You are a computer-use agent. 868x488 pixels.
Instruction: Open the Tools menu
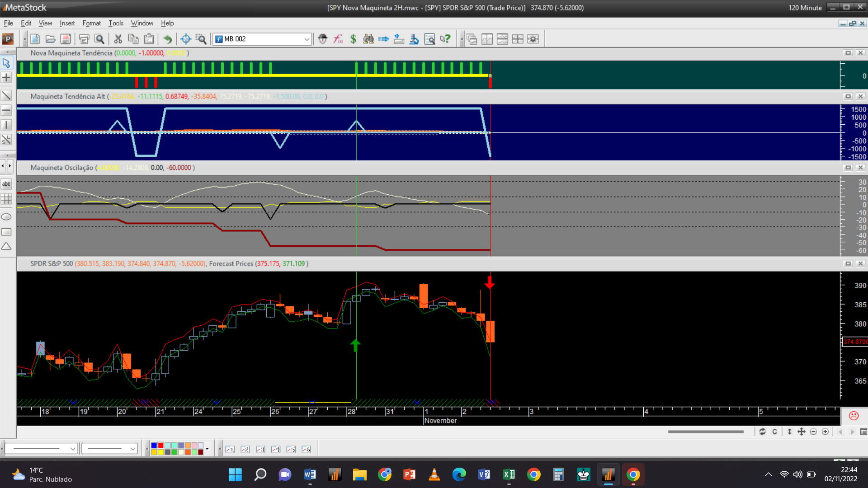pyautogui.click(x=116, y=23)
